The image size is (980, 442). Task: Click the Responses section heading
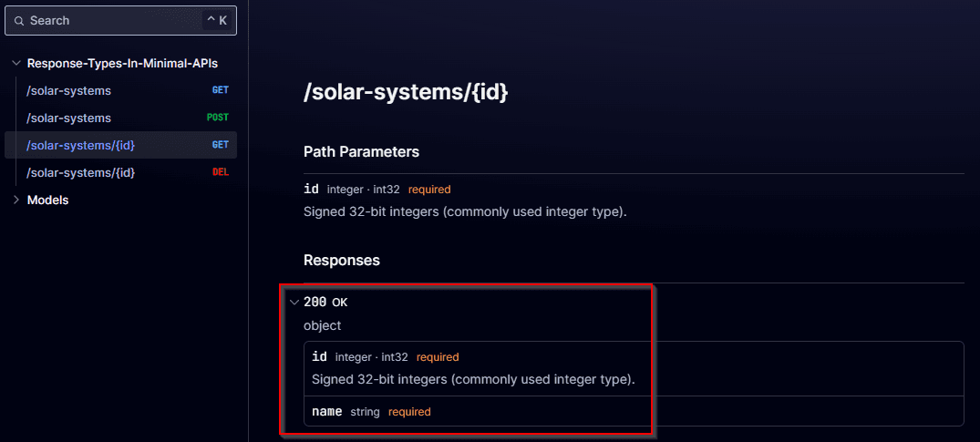click(x=342, y=260)
